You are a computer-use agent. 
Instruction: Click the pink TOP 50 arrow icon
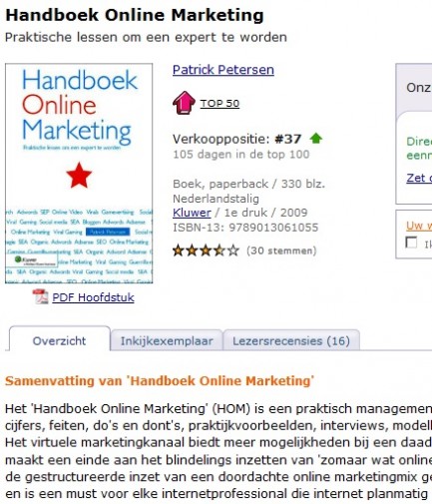coord(184,103)
